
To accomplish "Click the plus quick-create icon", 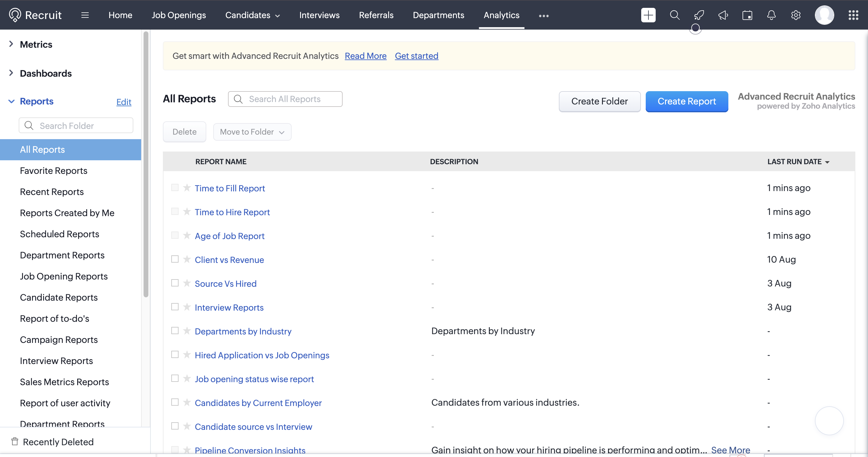I will coord(648,15).
